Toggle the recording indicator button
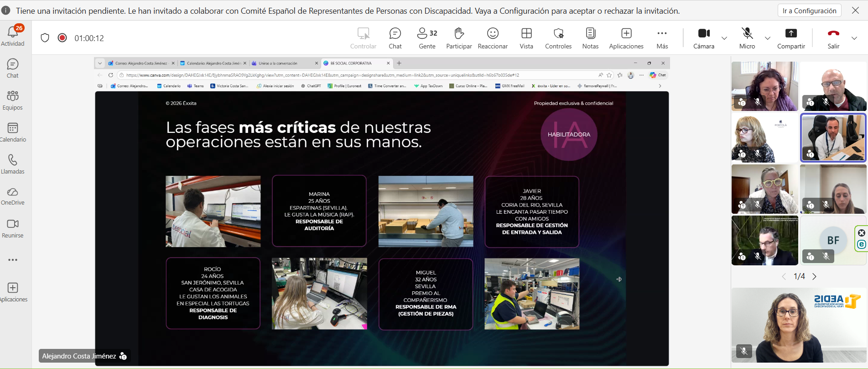Image resolution: width=868 pixels, height=369 pixels. point(62,38)
